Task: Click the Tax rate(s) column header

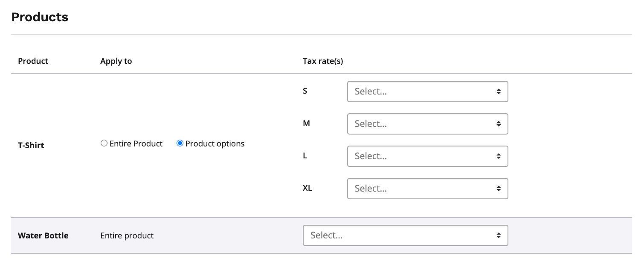Action: tap(323, 61)
